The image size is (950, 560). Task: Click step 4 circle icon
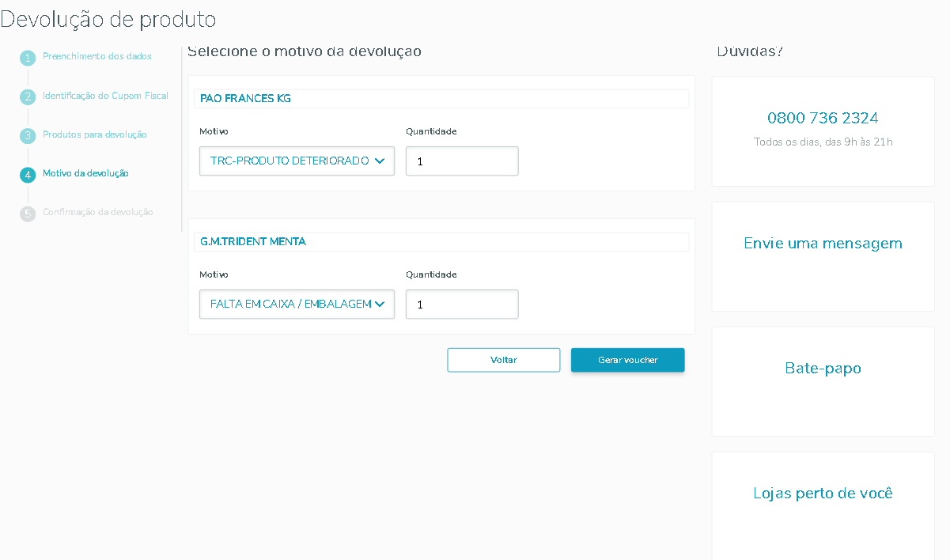28,174
